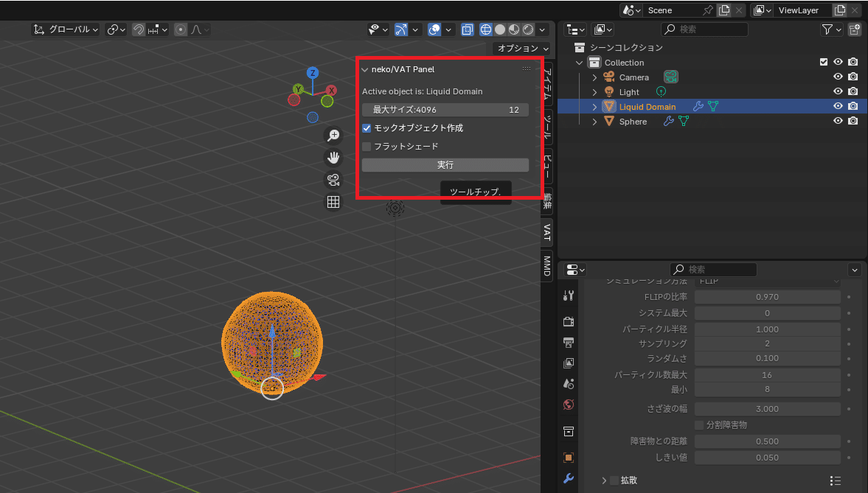Hide Camera in viewport eye icon
This screenshot has height=493, width=868.
point(838,77)
